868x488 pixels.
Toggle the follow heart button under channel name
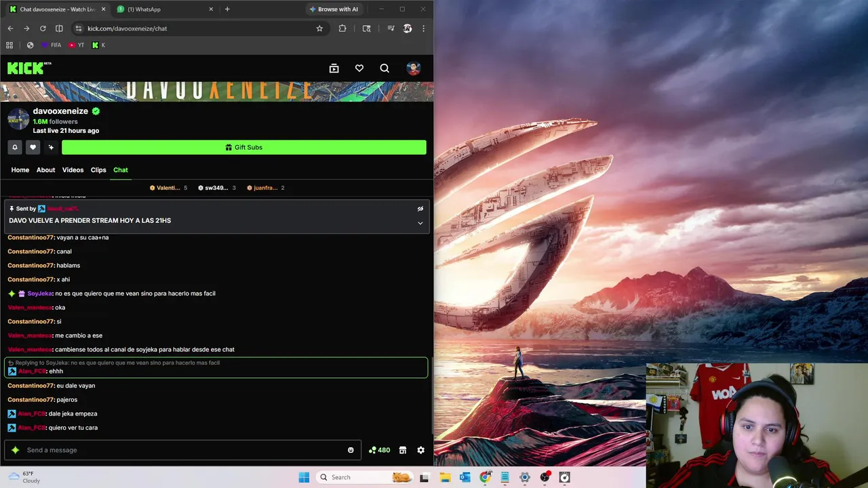pos(33,147)
